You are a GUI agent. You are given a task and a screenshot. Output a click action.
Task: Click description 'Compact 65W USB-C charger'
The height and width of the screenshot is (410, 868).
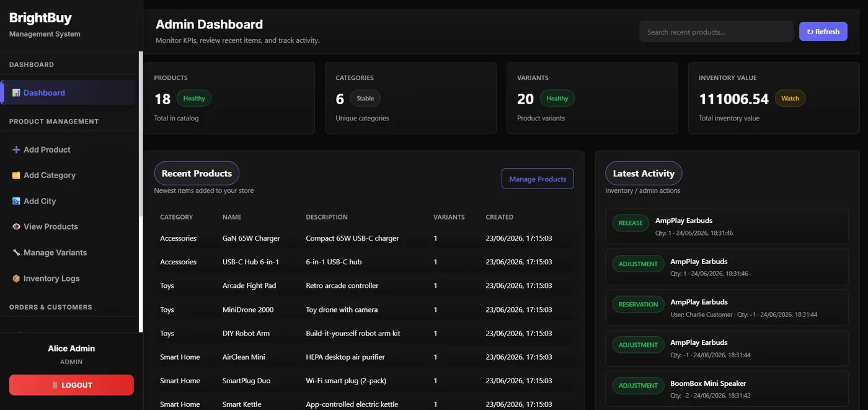pos(352,238)
